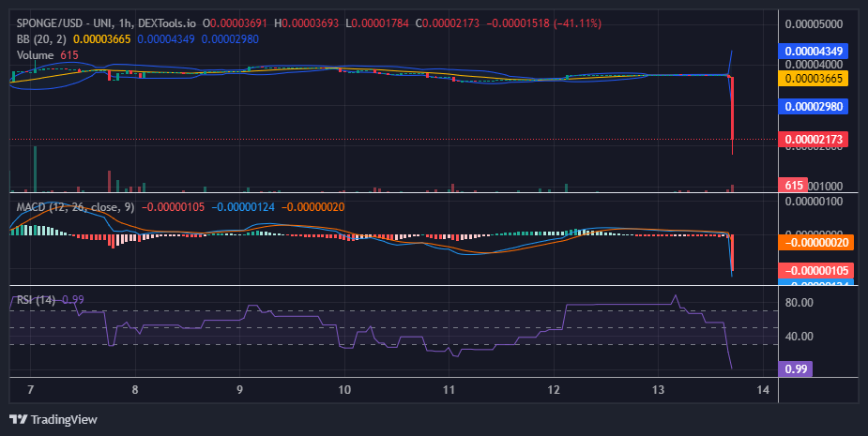The height and width of the screenshot is (436, 868).
Task: Select the close value C0.00002173
Action: pos(448,23)
